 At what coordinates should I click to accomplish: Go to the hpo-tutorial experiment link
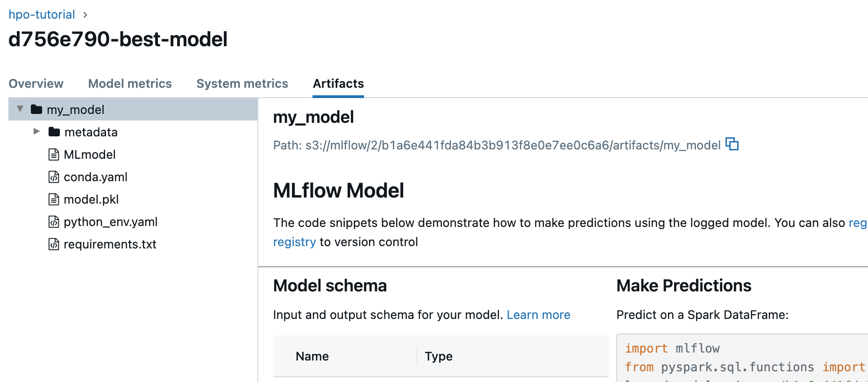click(x=42, y=14)
